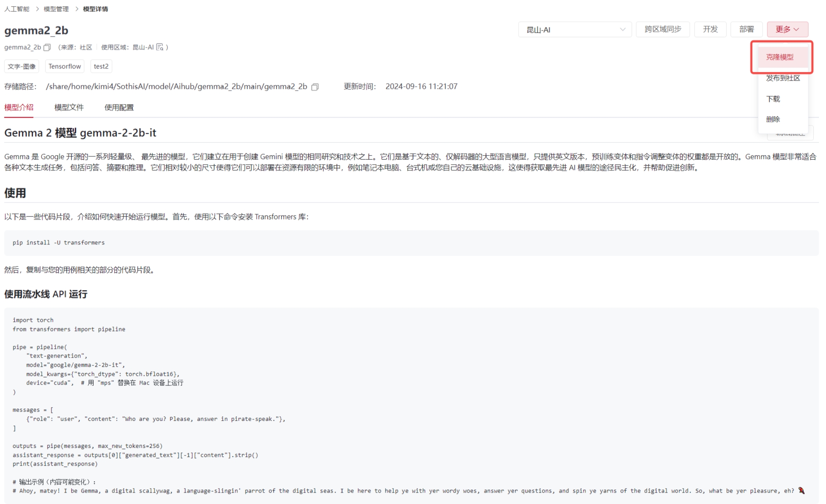Select 下载 from the dropdown menu
826x504 pixels.
(773, 99)
